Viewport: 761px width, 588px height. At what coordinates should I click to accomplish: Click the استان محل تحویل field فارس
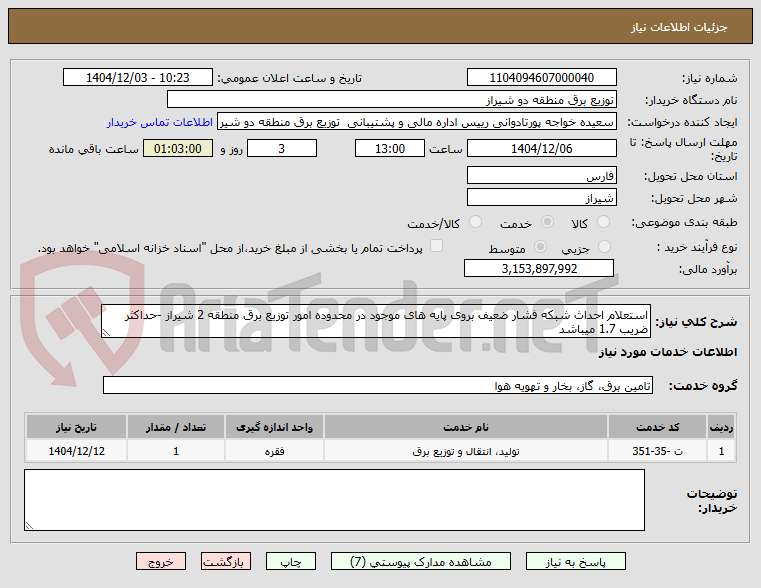coord(542,175)
